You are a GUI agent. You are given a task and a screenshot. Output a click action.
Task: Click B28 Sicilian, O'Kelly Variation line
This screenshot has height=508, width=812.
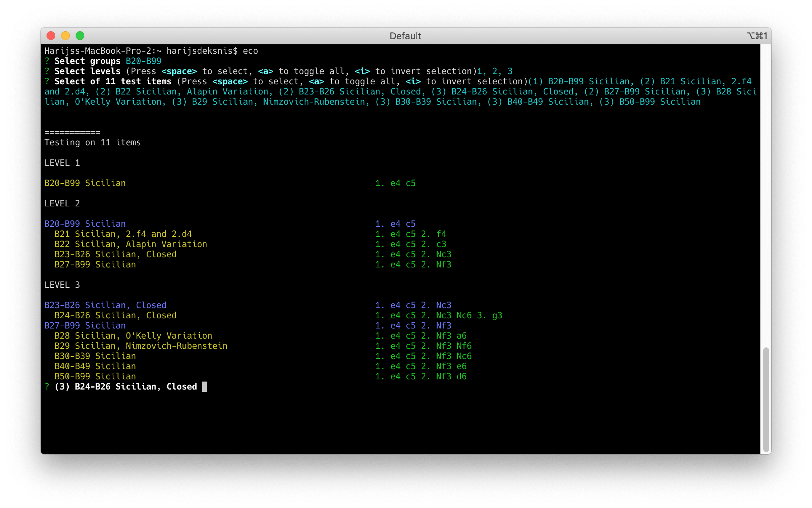click(x=133, y=336)
